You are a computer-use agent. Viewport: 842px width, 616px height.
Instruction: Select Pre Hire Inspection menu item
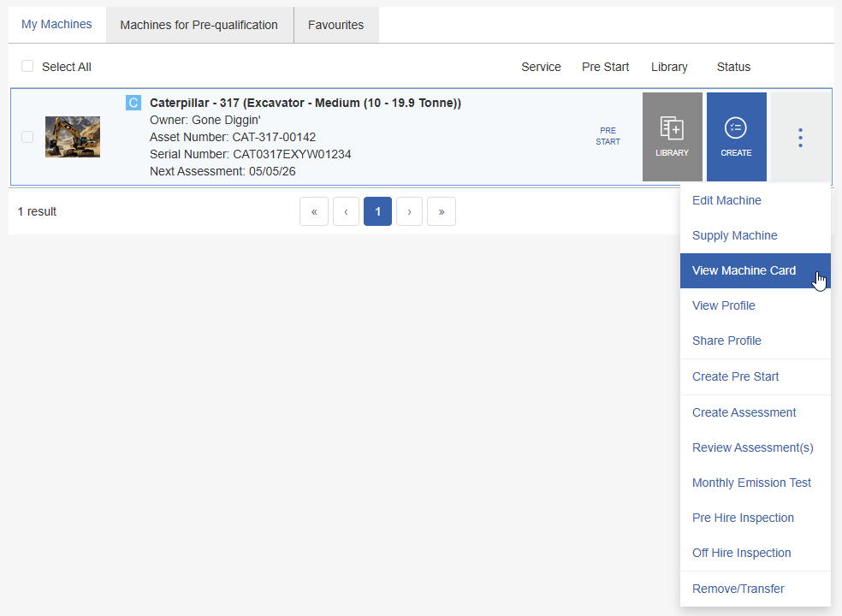755,518
